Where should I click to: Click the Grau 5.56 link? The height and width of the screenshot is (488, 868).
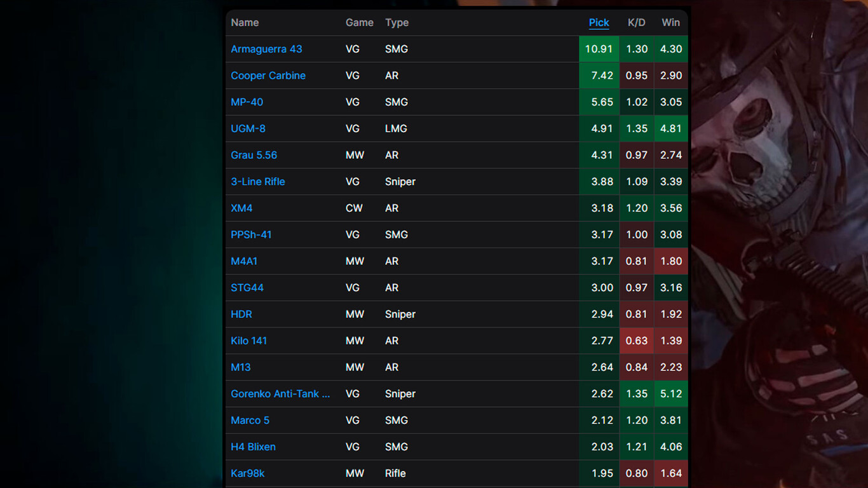tap(254, 155)
